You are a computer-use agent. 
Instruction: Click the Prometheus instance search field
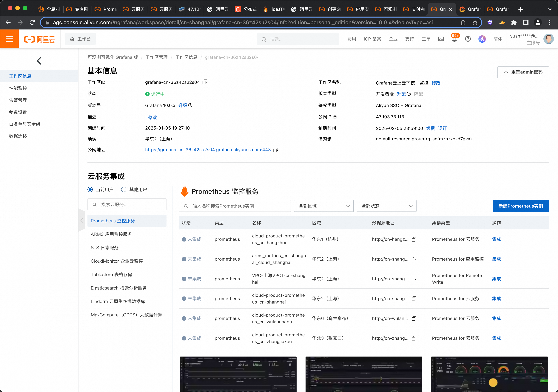click(x=235, y=206)
